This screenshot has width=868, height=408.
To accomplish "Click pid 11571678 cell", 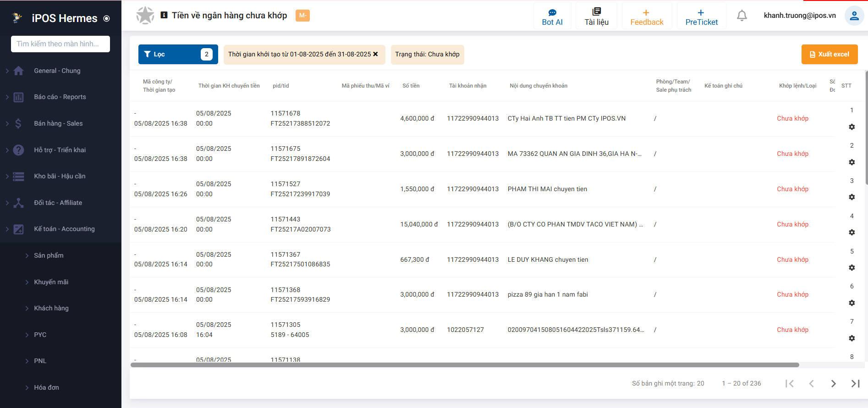I will tap(286, 113).
